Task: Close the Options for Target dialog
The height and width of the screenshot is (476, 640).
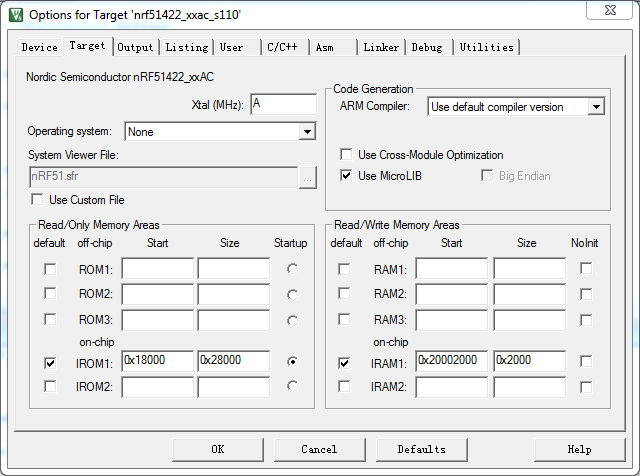Action: pos(610,10)
